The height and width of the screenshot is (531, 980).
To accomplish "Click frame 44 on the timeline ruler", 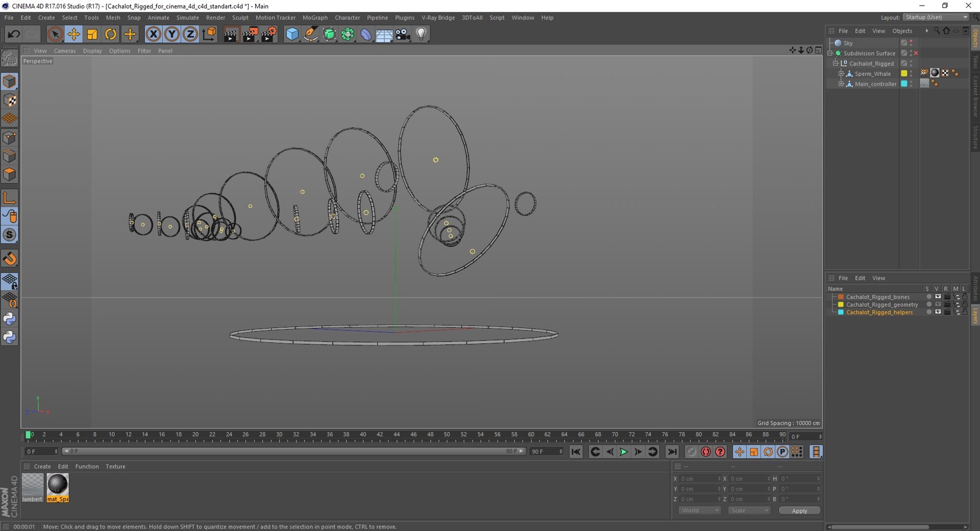I will click(x=396, y=435).
